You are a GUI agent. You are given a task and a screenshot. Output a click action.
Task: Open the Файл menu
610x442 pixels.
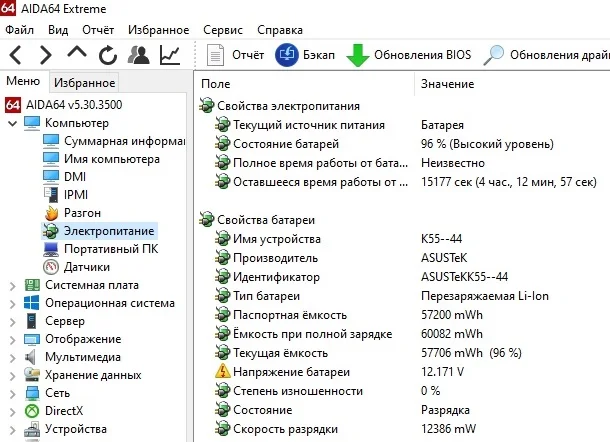[19, 30]
